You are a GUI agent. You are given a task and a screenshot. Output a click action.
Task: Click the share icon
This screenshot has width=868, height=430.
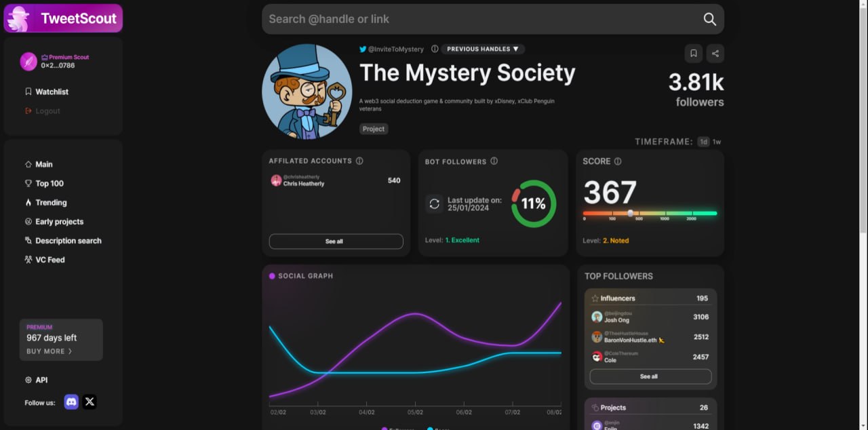(715, 53)
